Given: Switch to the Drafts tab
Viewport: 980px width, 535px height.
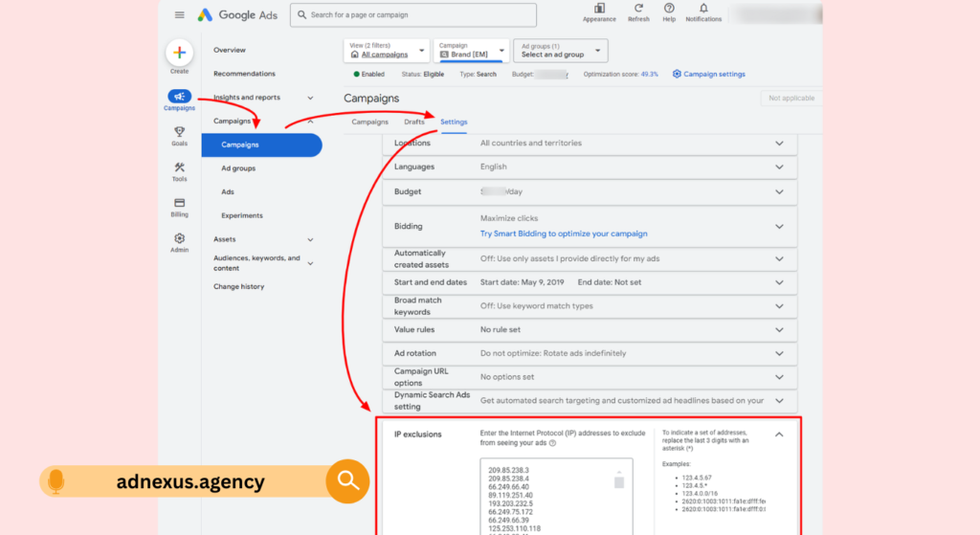Looking at the screenshot, I should point(413,122).
